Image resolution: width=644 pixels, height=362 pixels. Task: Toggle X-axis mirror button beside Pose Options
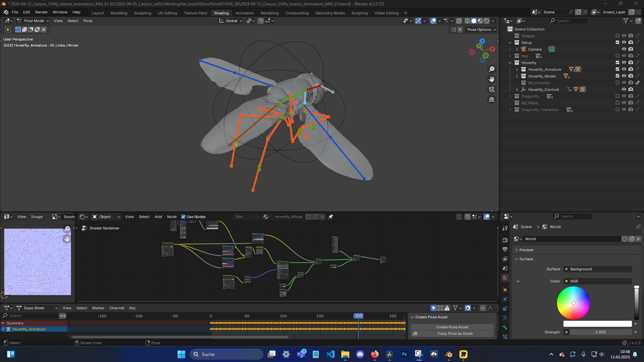pos(460,30)
